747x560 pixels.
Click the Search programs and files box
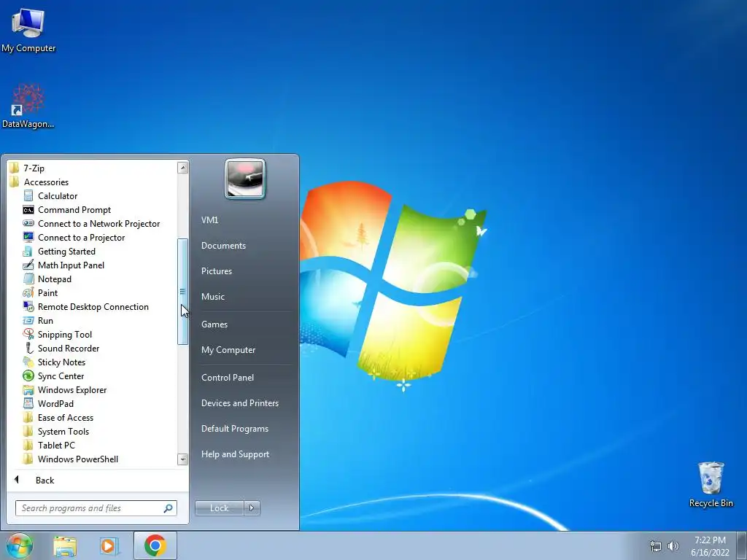coord(96,508)
